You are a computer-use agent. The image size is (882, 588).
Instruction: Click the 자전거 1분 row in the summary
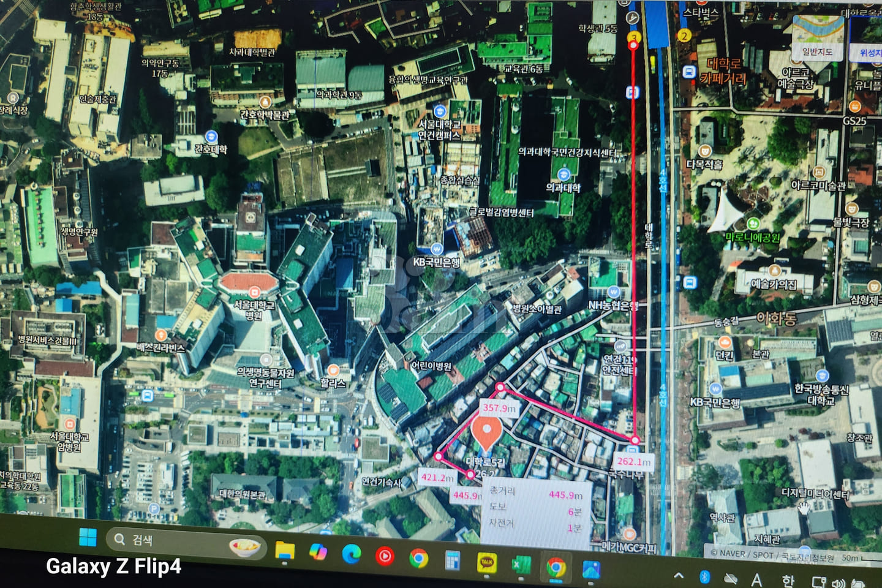tap(536, 526)
